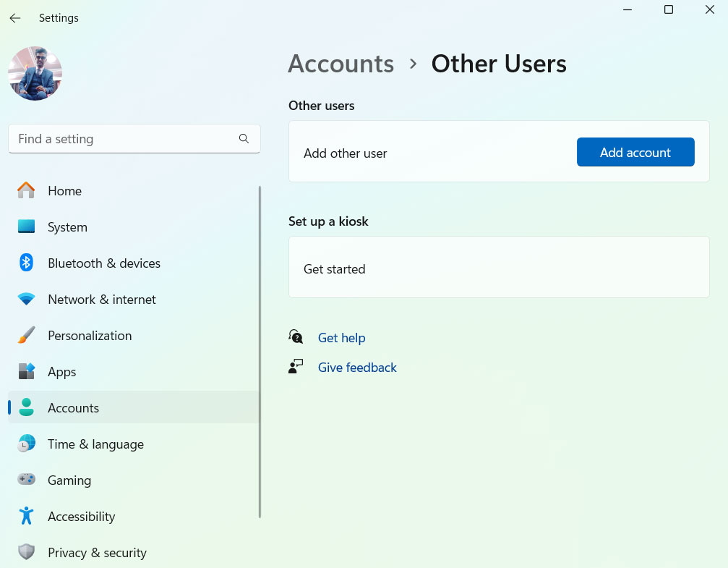
Task: Click the Give feedback person icon
Action: (296, 367)
